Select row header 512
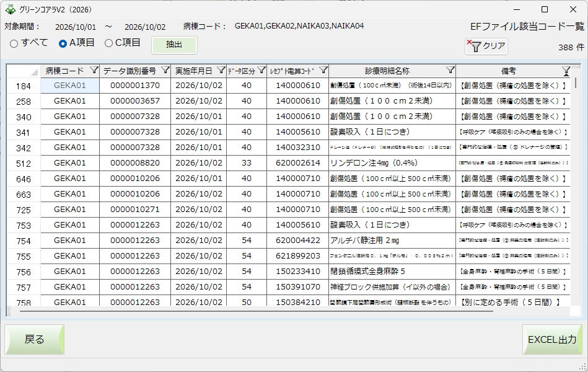The image size is (588, 372). [24, 163]
